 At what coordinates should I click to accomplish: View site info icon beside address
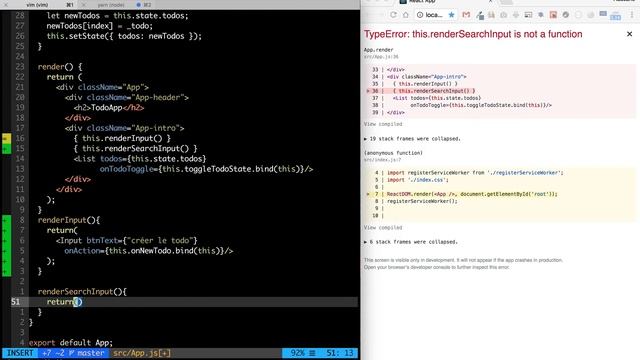(420, 15)
